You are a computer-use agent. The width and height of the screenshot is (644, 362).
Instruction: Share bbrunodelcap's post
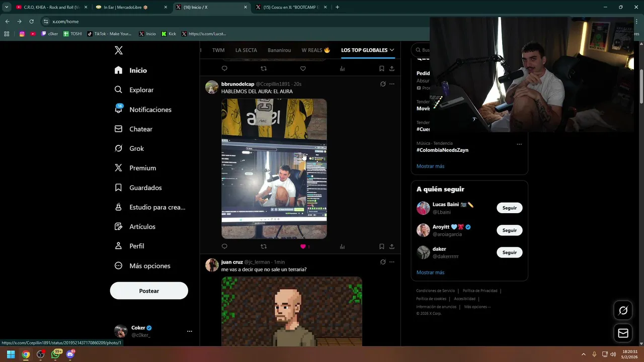click(391, 247)
